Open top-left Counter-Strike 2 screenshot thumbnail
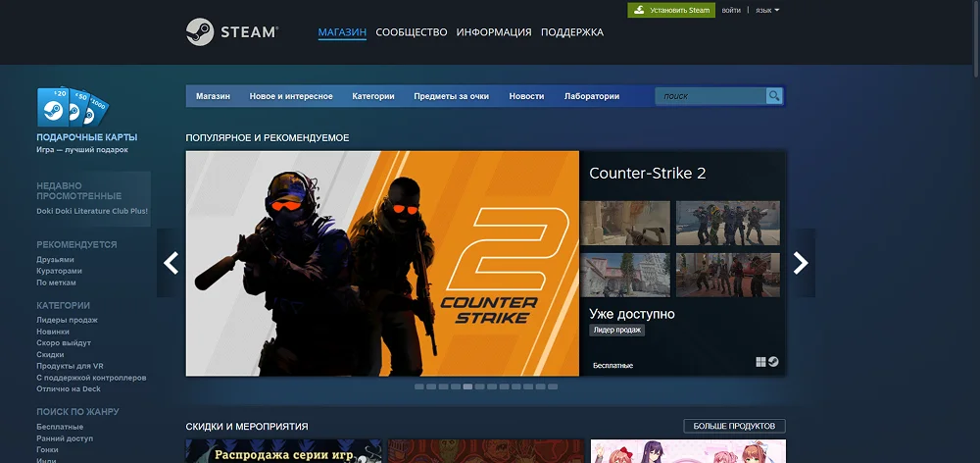Screen dimensions: 980x463 point(625,223)
